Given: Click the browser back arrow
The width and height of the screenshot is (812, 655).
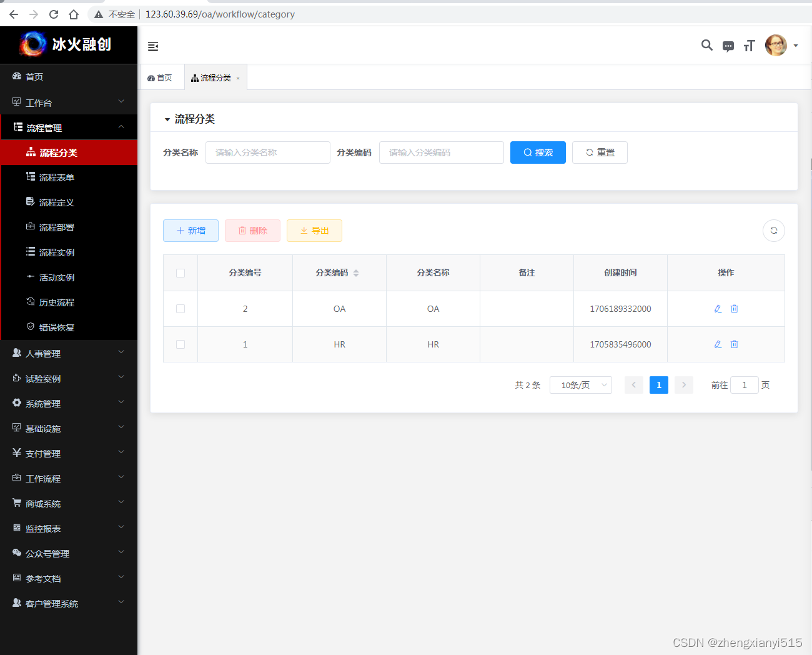Looking at the screenshot, I should point(14,14).
